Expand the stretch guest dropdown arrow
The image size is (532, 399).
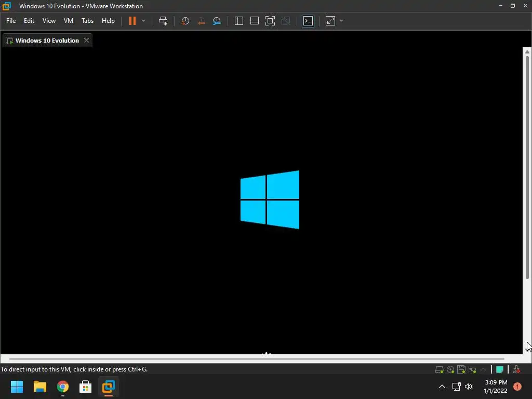tap(341, 21)
